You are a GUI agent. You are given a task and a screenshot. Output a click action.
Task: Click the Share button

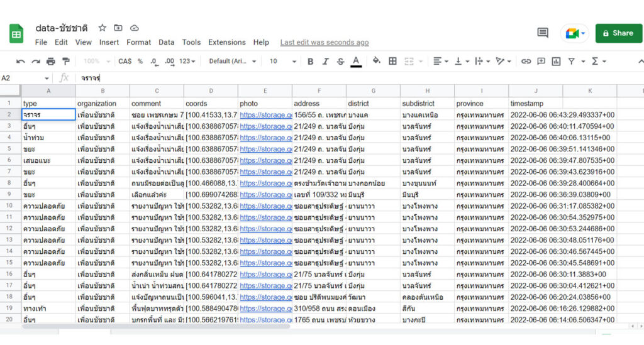point(619,33)
